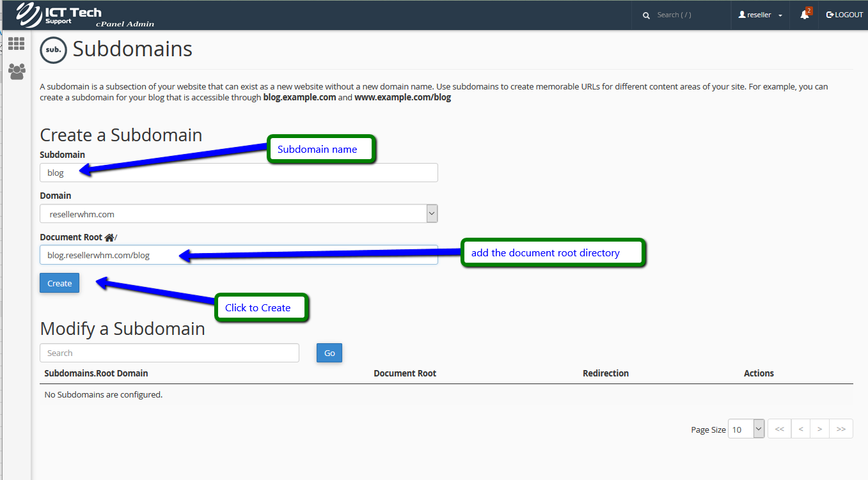Focus the Subdomain name input field

239,173
